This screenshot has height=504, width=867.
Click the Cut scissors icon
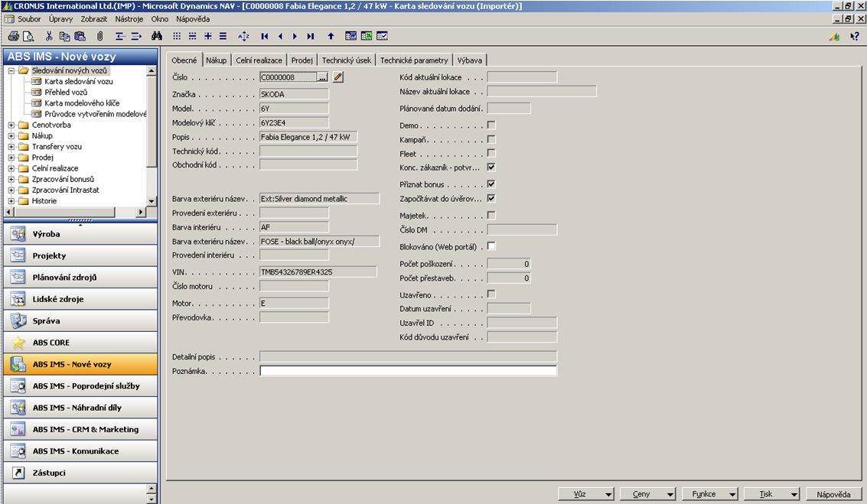[49, 37]
